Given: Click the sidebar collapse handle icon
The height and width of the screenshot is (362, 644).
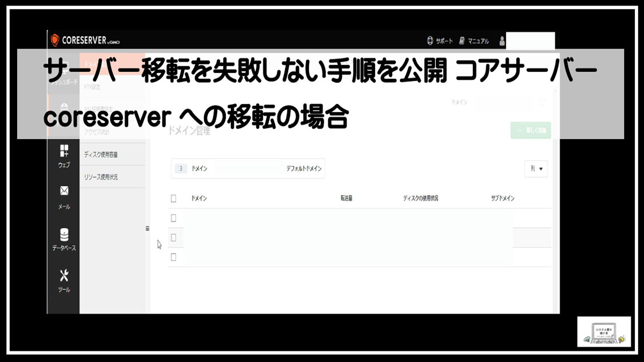Looking at the screenshot, I should (x=147, y=229).
